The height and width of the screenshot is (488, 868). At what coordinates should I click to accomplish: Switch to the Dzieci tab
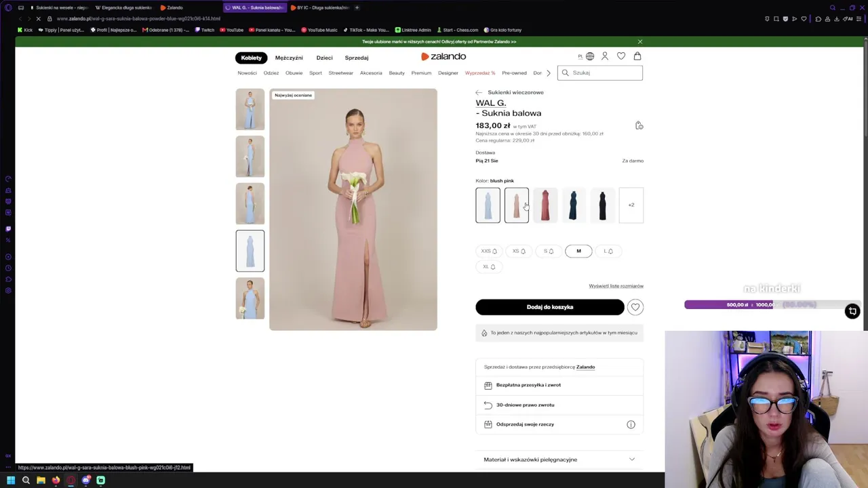pos(324,58)
